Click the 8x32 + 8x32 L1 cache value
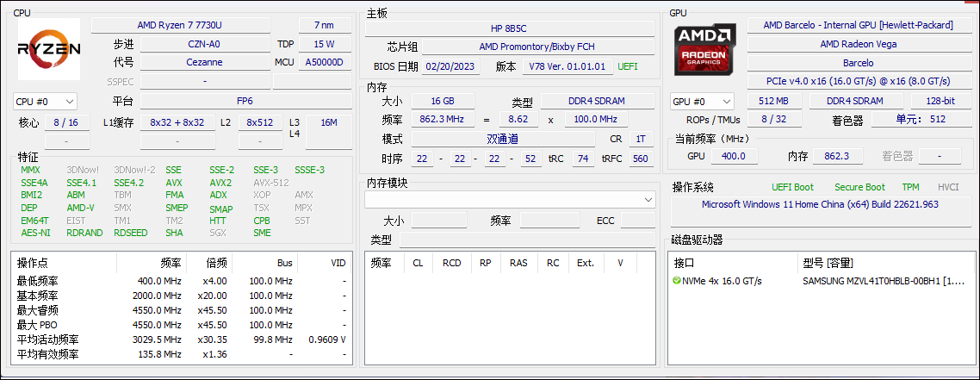 coord(177,122)
